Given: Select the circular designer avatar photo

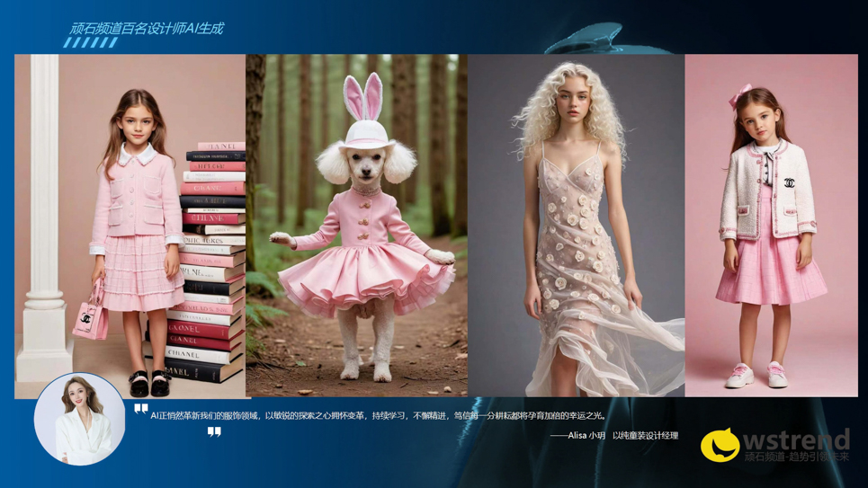Looking at the screenshot, I should pos(79,419).
